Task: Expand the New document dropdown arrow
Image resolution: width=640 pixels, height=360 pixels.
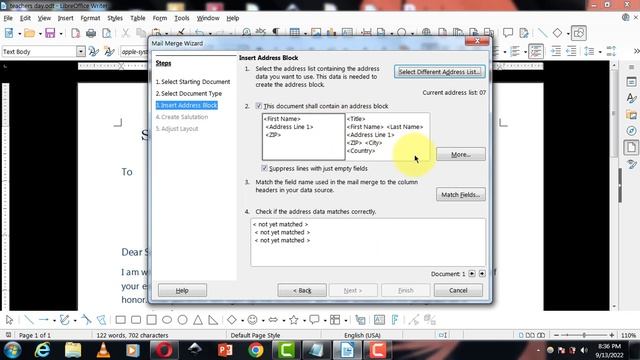Action: tap(19, 33)
